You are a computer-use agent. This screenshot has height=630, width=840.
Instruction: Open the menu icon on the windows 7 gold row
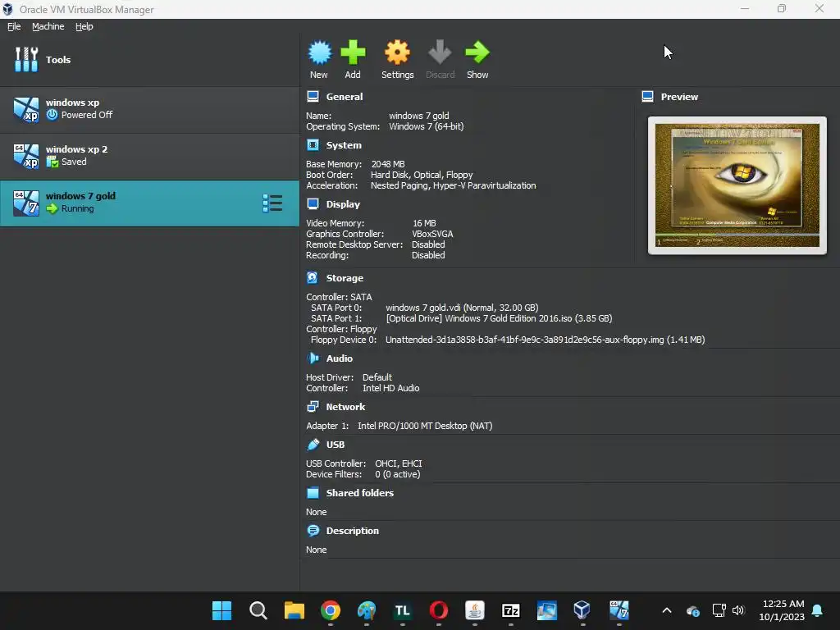(272, 203)
